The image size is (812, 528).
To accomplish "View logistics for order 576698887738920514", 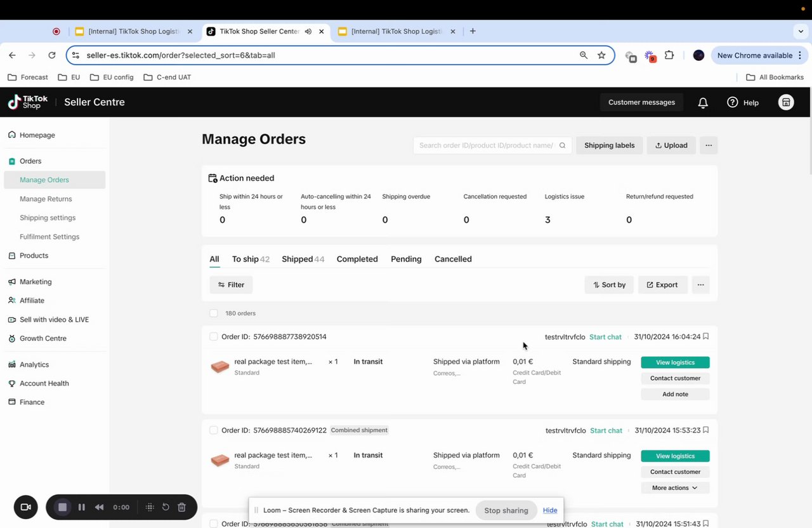I will (x=675, y=362).
